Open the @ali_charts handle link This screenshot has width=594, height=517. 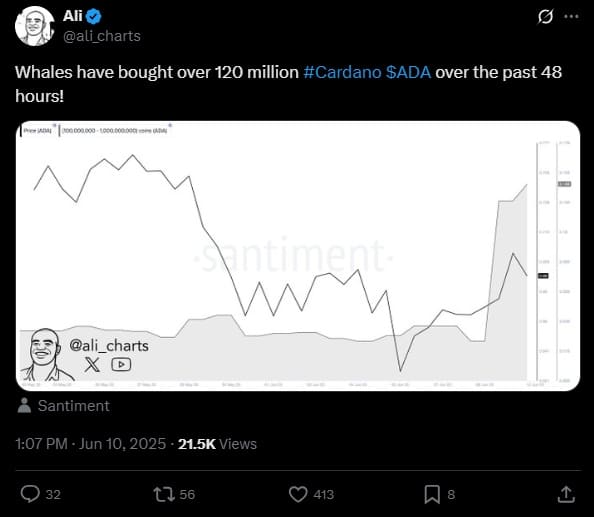(x=102, y=36)
